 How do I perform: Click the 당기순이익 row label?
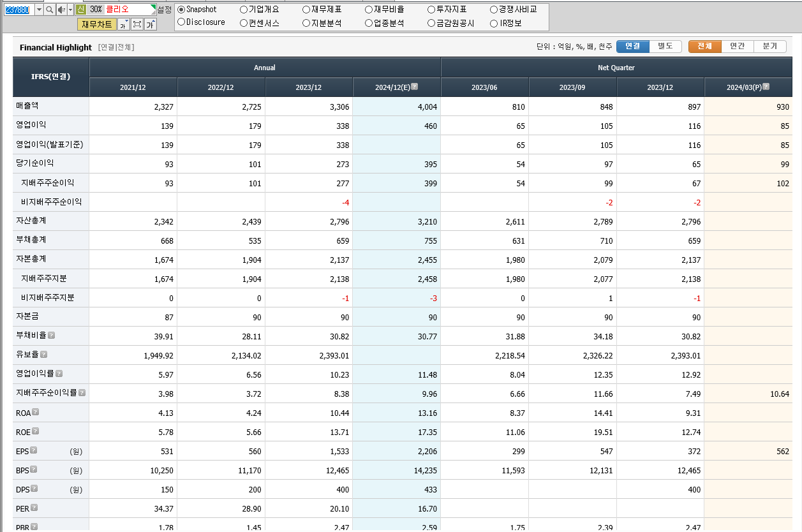(34, 163)
